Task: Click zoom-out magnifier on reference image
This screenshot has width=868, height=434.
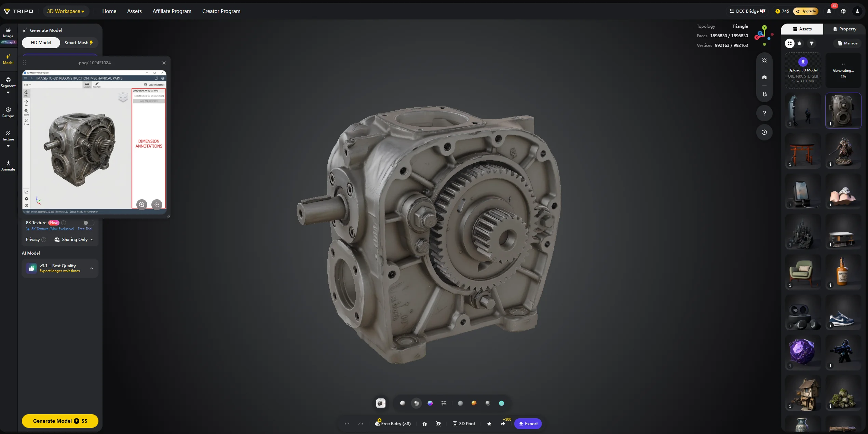Action: [157, 205]
